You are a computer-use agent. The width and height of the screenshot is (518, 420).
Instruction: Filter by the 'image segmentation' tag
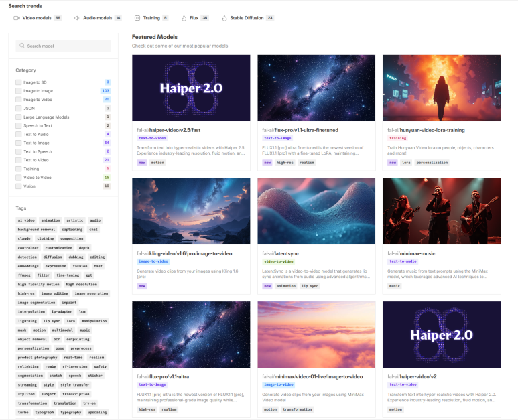pyautogui.click(x=36, y=303)
